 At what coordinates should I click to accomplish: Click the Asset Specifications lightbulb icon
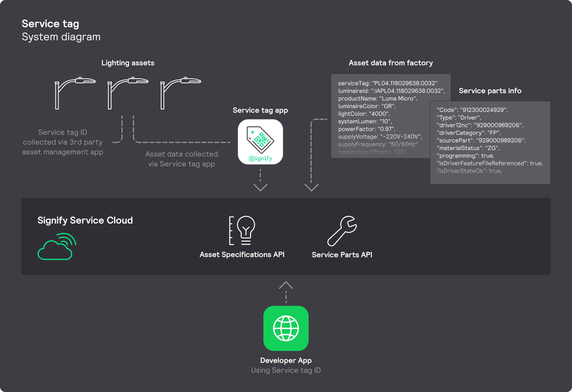tap(242, 230)
